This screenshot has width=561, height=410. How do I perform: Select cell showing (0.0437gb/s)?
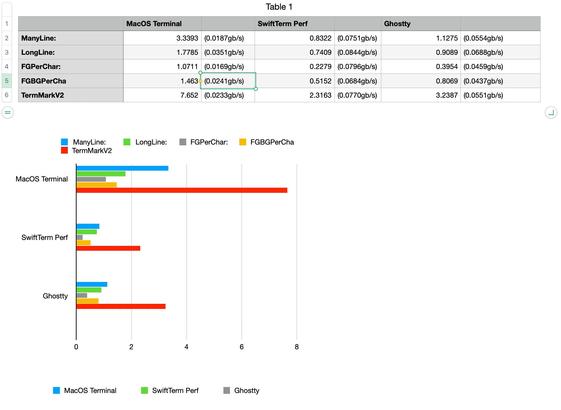click(x=500, y=81)
